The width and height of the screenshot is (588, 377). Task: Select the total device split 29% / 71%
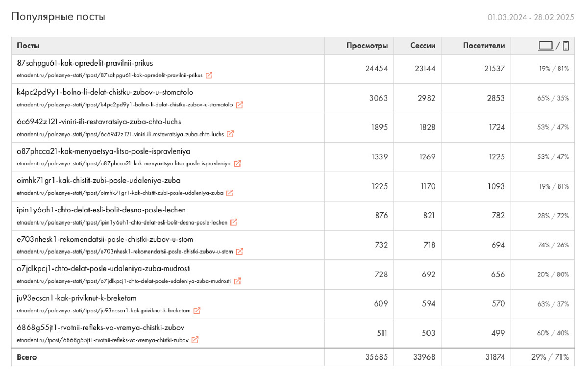550,357
